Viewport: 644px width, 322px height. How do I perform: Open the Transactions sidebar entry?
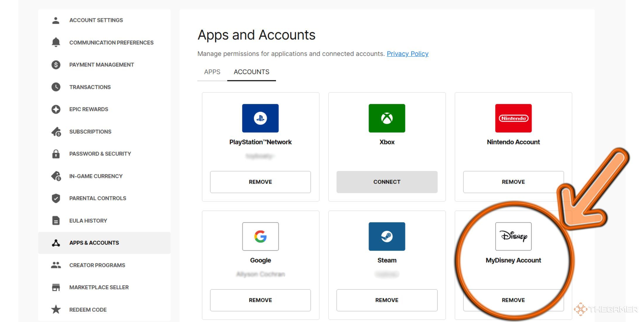point(104,87)
